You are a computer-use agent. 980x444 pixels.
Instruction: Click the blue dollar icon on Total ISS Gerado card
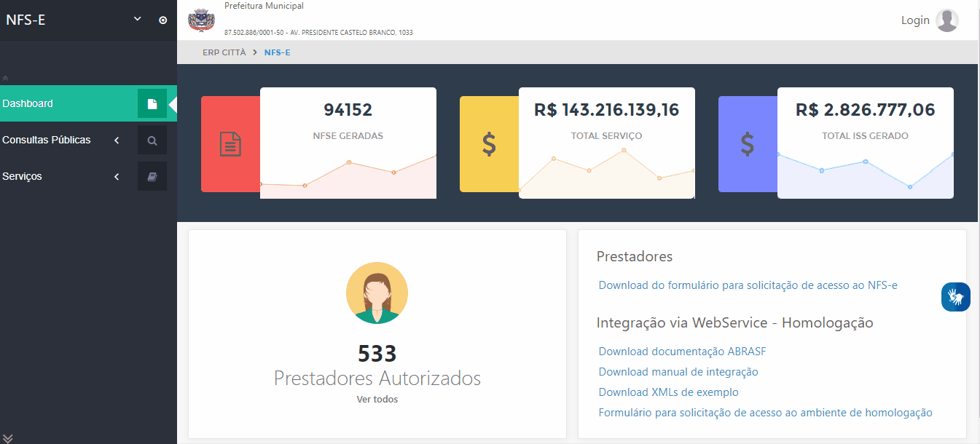click(x=747, y=144)
